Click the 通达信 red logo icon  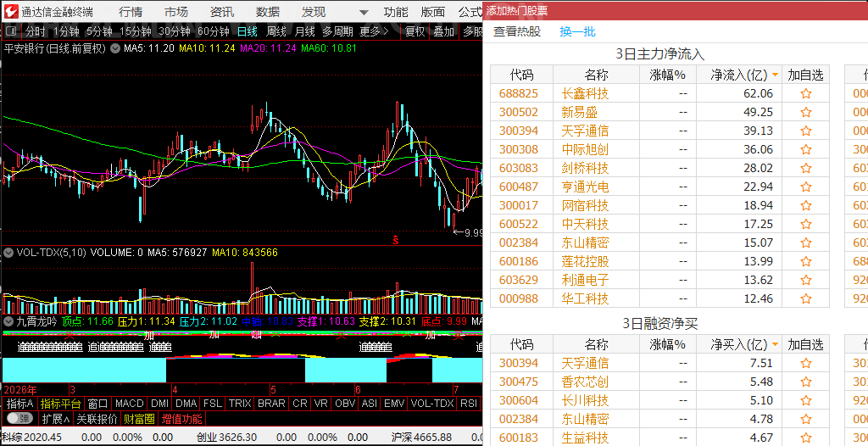10,12
